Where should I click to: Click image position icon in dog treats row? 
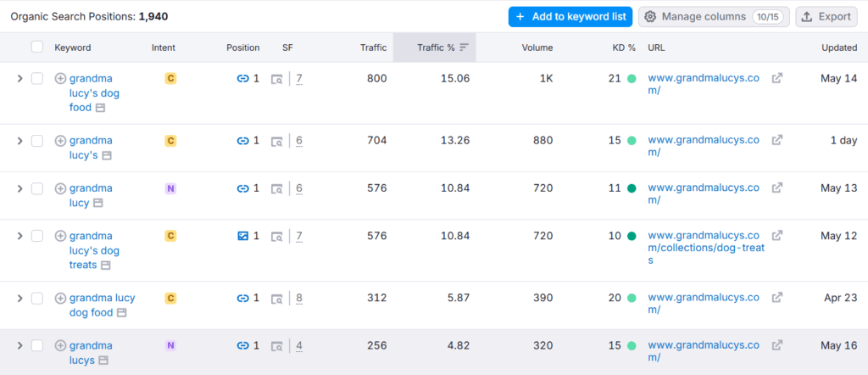tap(242, 236)
